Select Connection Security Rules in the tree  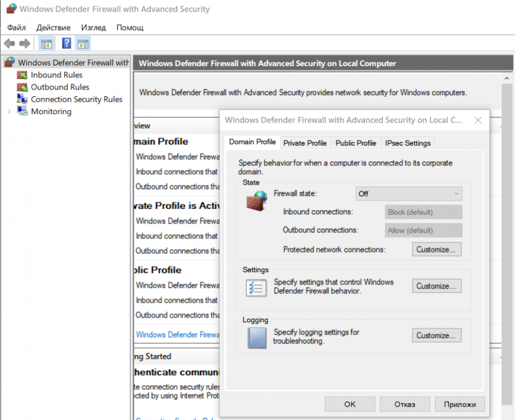(77, 100)
